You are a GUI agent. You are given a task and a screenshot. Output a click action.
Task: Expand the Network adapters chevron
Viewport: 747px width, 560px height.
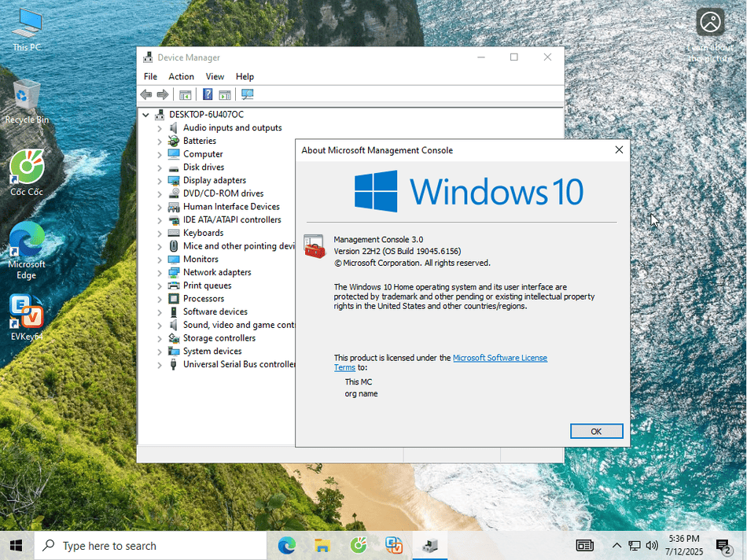pyautogui.click(x=160, y=273)
